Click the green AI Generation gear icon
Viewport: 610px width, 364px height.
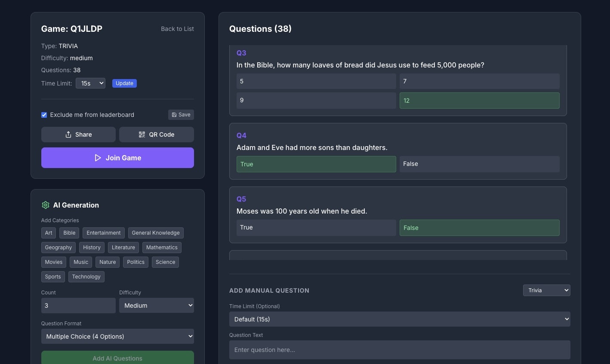(x=46, y=205)
